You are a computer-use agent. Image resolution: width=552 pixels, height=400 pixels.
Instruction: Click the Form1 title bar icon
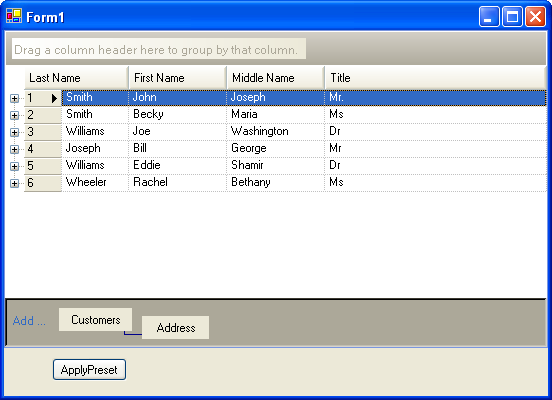click(14, 16)
